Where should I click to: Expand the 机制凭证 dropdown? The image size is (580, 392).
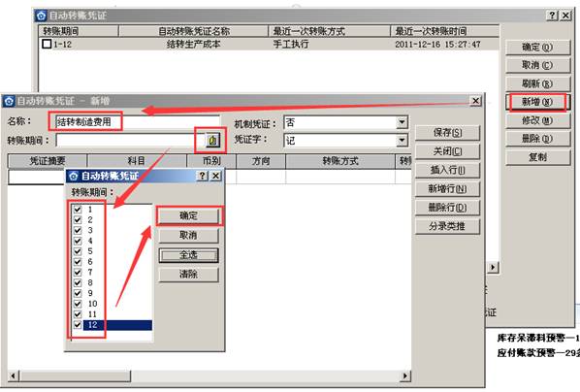[402, 122]
